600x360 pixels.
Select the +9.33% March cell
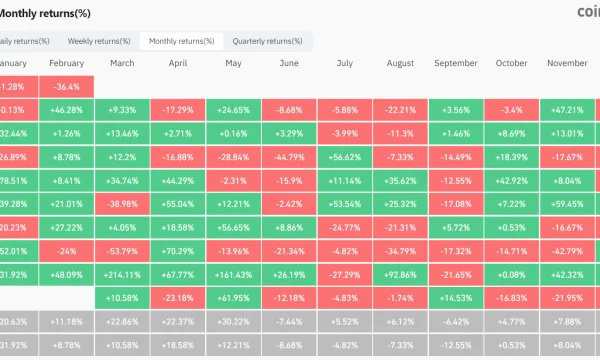[122, 110]
